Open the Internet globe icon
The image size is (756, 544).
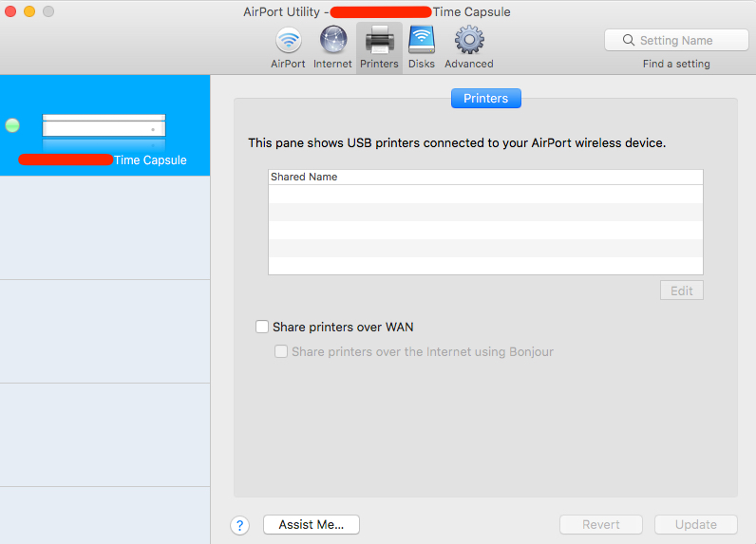pos(332,40)
